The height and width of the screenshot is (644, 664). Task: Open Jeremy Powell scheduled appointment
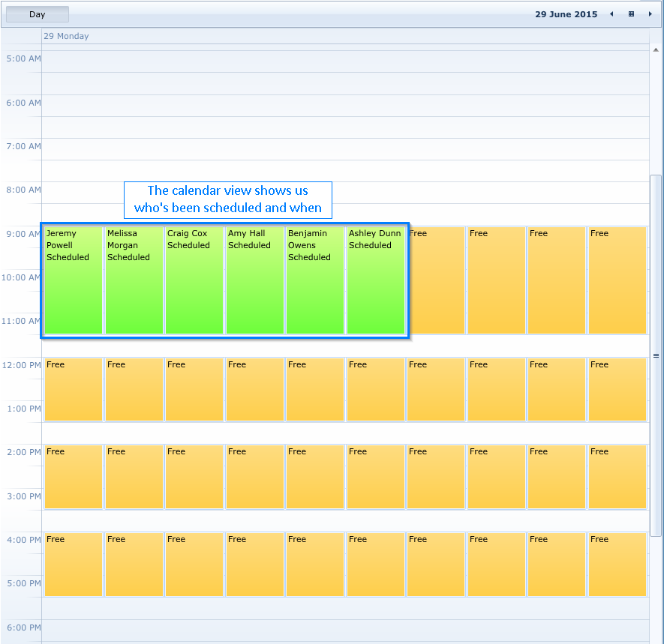pos(74,280)
